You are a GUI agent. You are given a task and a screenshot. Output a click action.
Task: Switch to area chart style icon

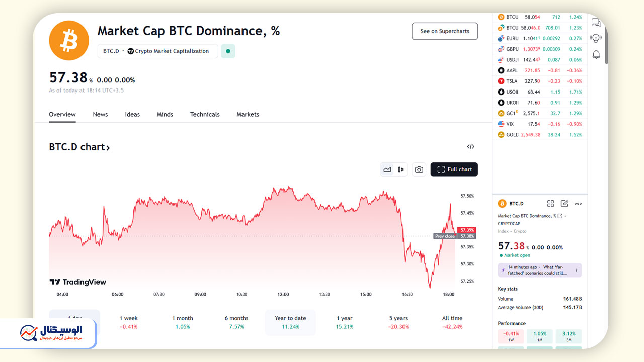[387, 169]
